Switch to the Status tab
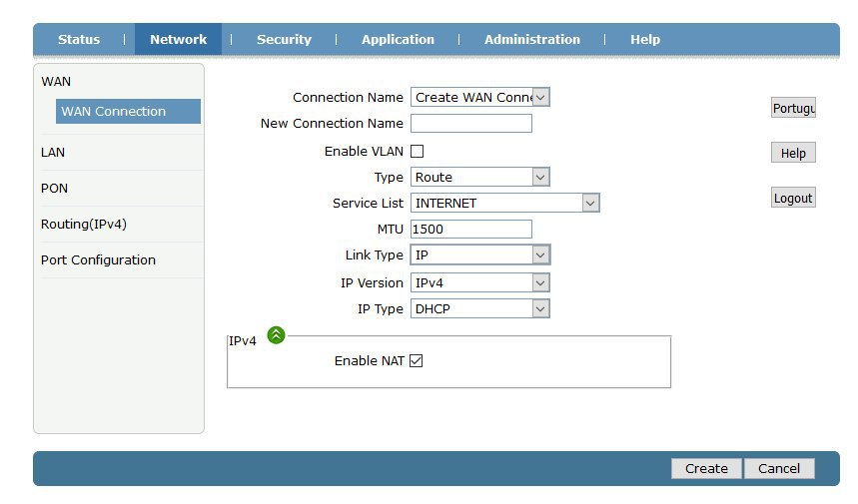Viewport: 858px width, 504px height. tap(79, 39)
